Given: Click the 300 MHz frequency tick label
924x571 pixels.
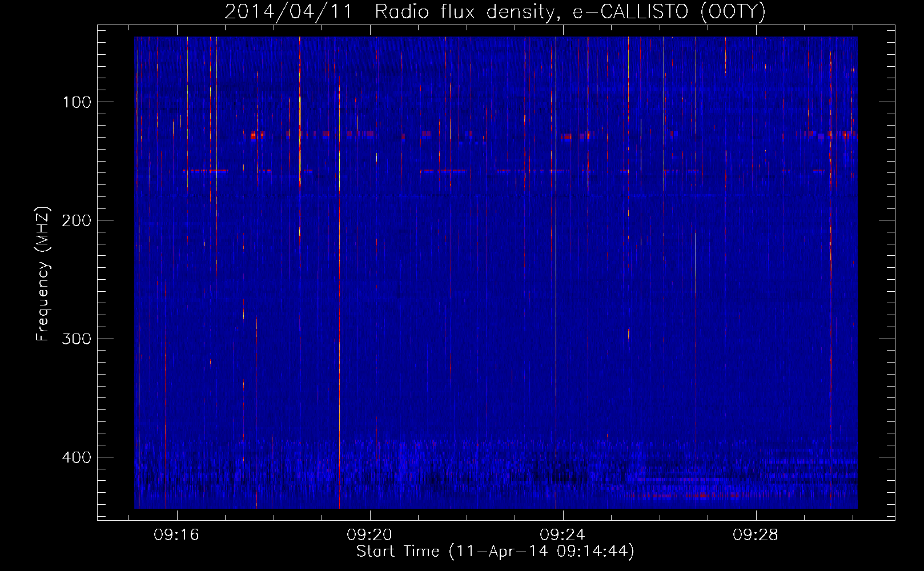Looking at the screenshot, I should click(77, 339).
